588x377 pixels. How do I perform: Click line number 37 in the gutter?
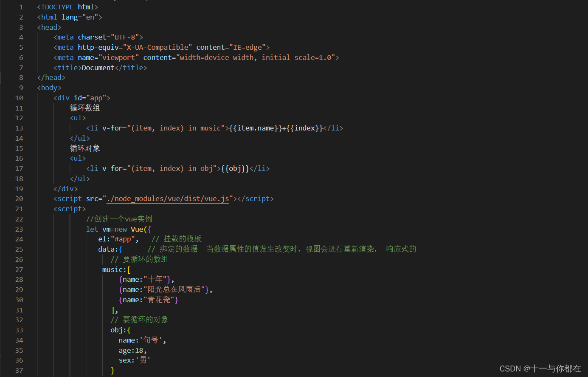coord(19,370)
